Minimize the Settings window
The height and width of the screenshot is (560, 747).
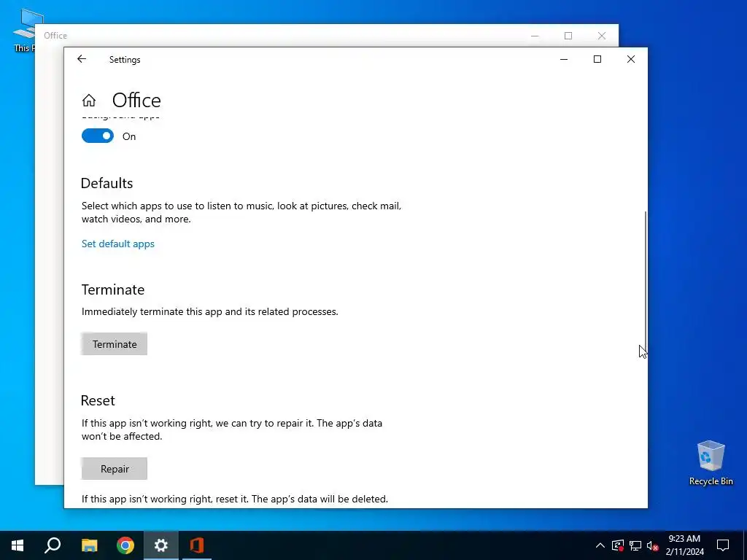point(564,59)
